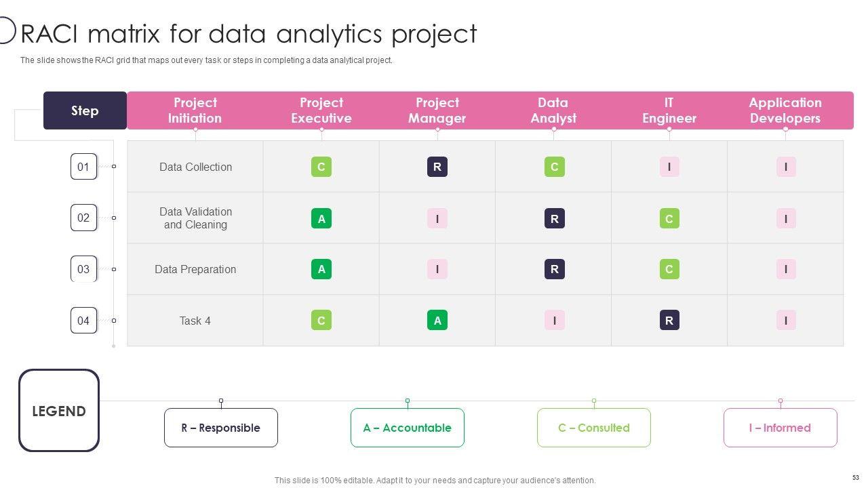Select the A badge in the Data Validation row
868x488 pixels.
pos(321,218)
